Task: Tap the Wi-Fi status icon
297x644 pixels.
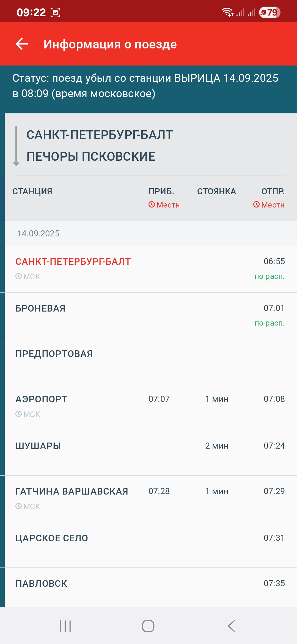Action: (227, 12)
